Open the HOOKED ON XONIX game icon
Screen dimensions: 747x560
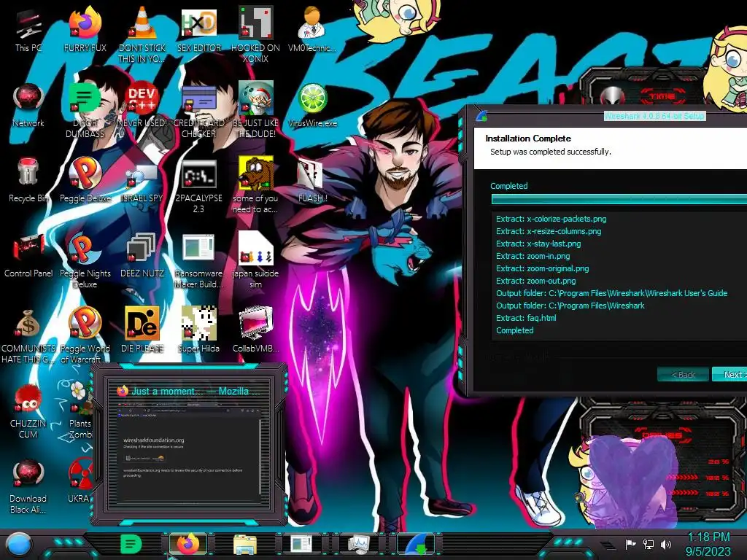[x=256, y=34]
